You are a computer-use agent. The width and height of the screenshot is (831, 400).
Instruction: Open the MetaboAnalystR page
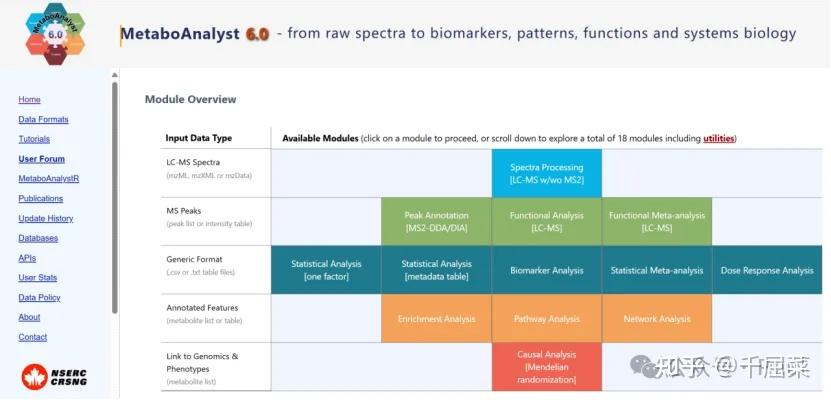[48, 179]
